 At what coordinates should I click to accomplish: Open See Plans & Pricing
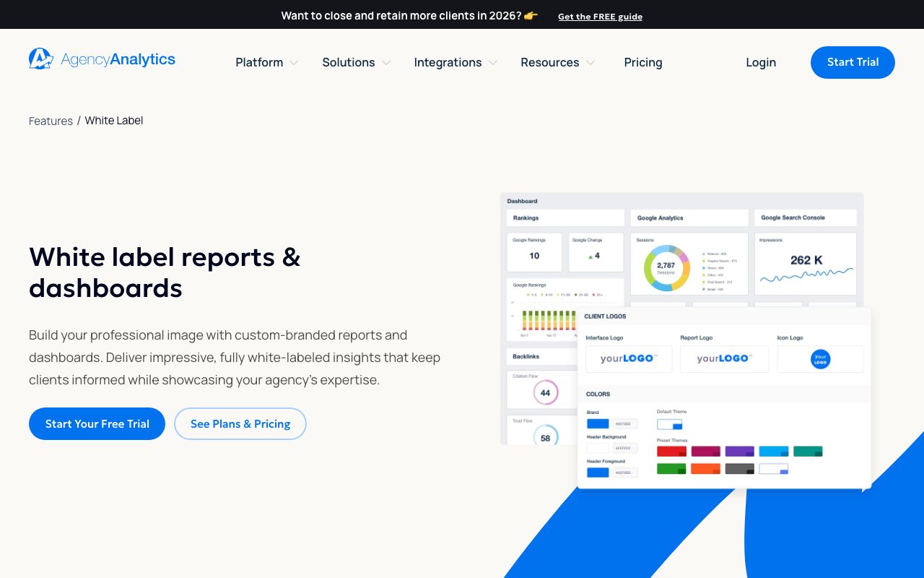point(240,424)
